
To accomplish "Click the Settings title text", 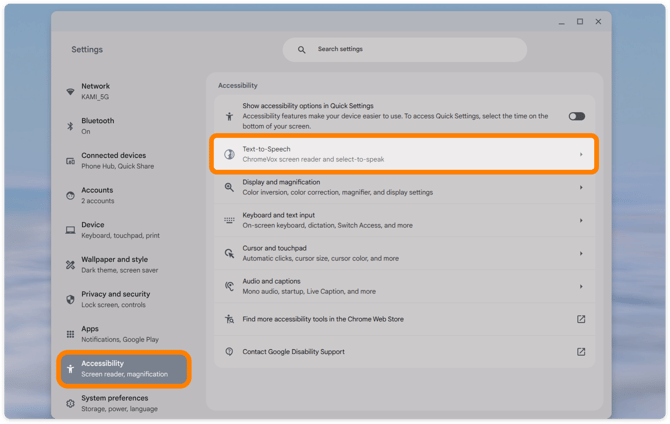I will pyautogui.click(x=87, y=50).
